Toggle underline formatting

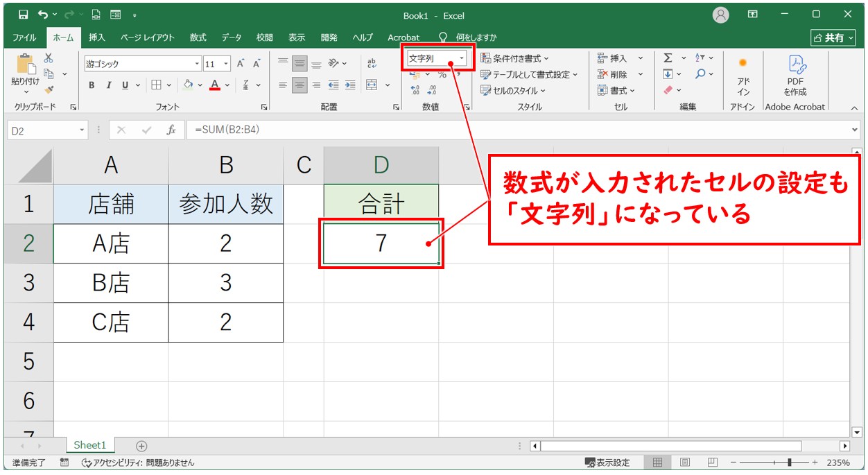tap(125, 85)
